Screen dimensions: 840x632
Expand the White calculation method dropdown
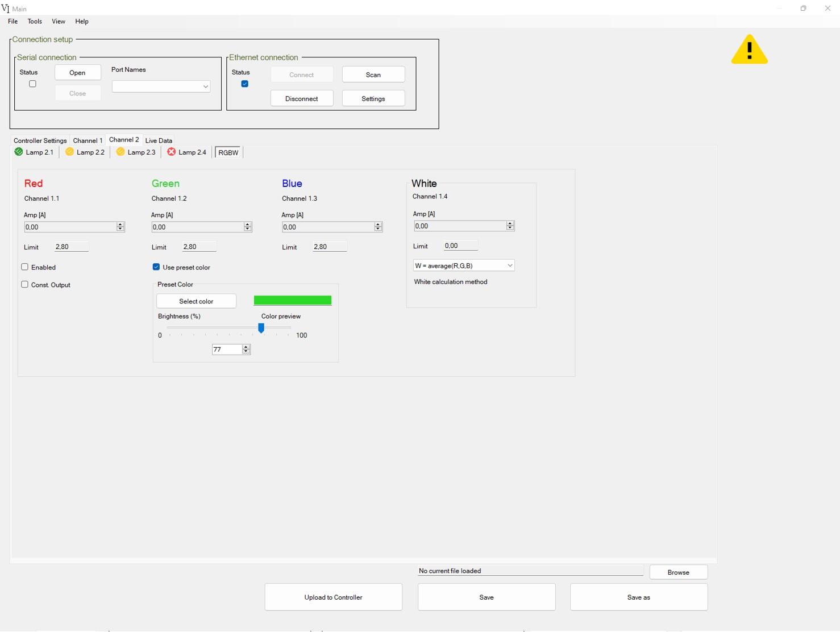coord(464,265)
